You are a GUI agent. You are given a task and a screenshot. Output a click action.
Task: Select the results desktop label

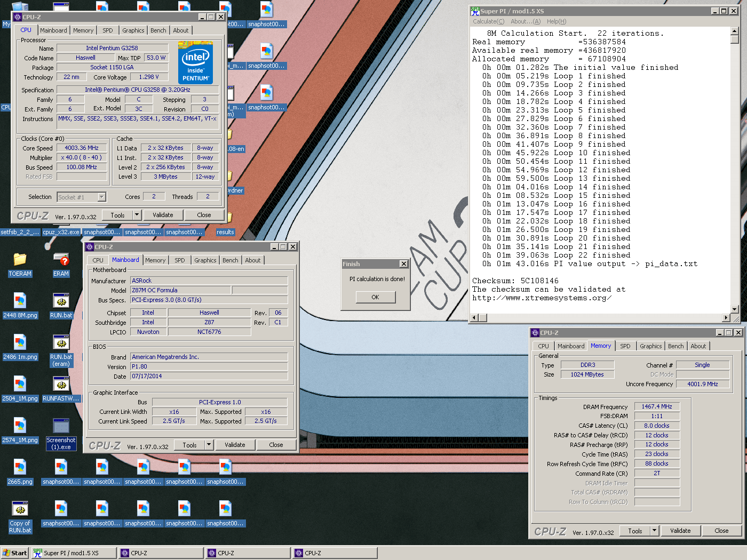(x=225, y=232)
